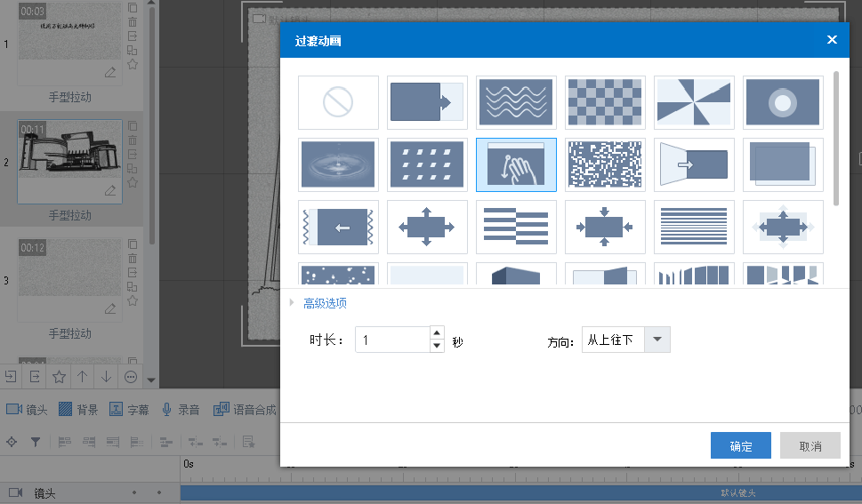Choose the push-right arrow transition

(427, 102)
